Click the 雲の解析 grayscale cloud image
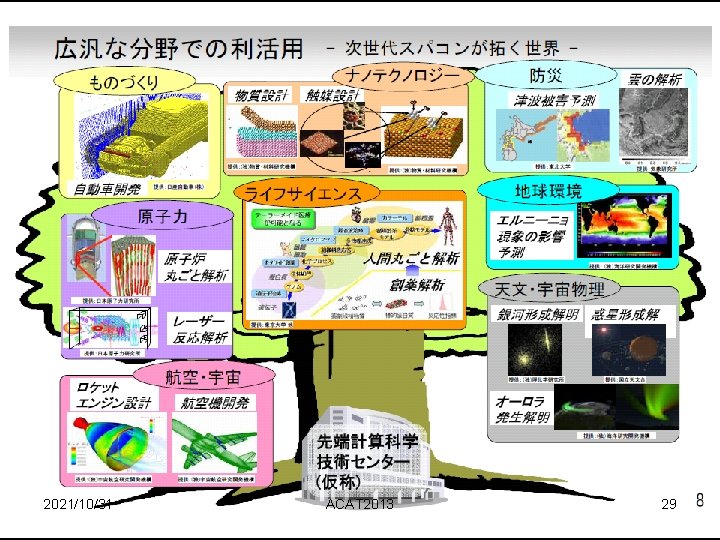This screenshot has width=720, height=540. tap(654, 123)
